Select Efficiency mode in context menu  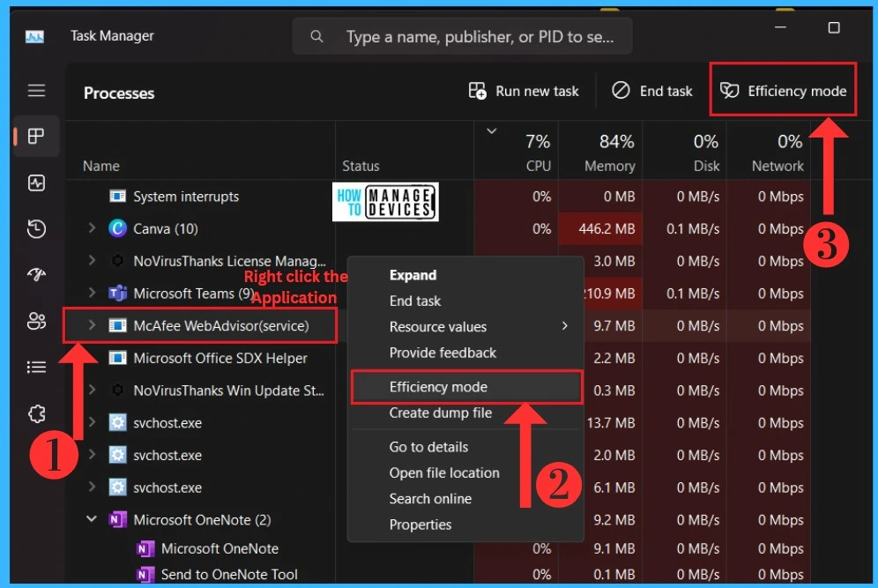[x=465, y=387]
